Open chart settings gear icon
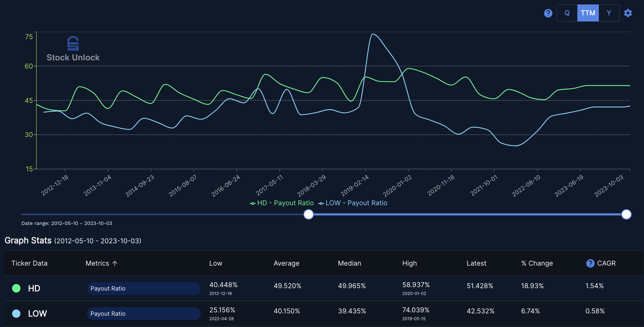644x327 pixels. [628, 13]
